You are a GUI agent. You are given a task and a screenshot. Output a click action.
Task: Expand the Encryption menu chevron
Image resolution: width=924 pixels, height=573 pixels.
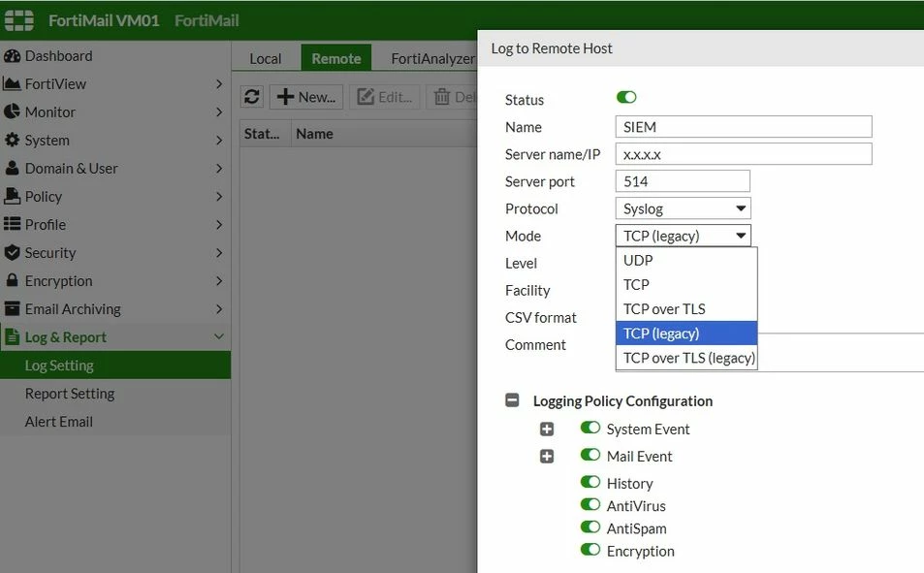(219, 280)
